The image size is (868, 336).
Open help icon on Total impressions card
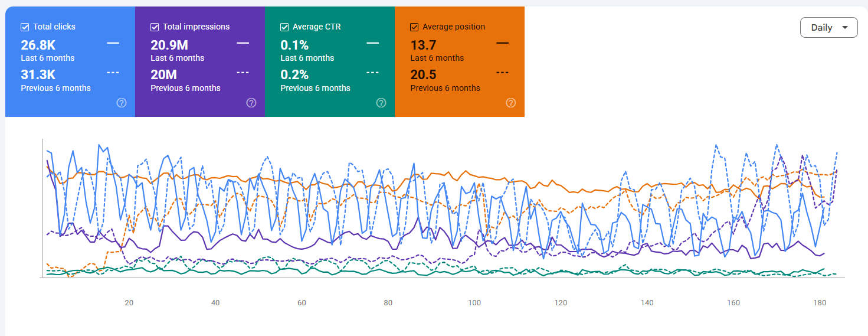click(x=251, y=103)
